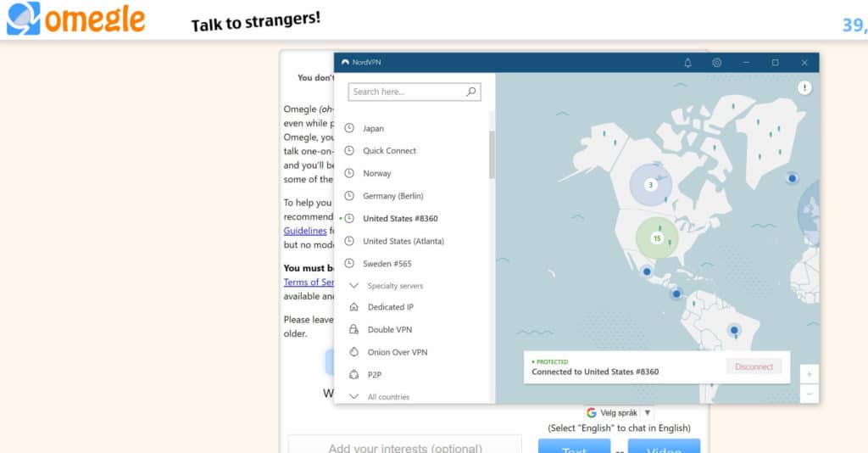
Task: Open the Guidelines link on Omegle page
Action: [305, 231]
